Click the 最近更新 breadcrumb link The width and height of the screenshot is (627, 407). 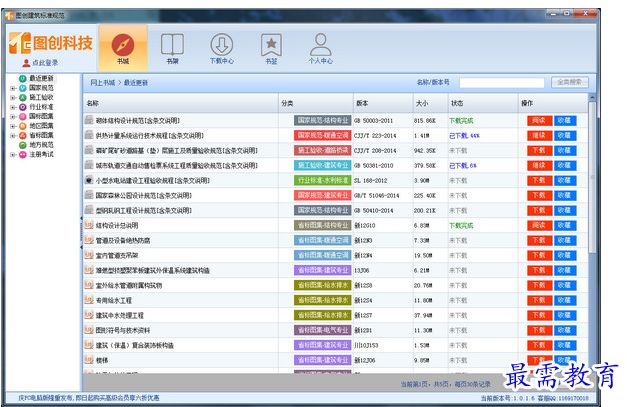[x=136, y=83]
